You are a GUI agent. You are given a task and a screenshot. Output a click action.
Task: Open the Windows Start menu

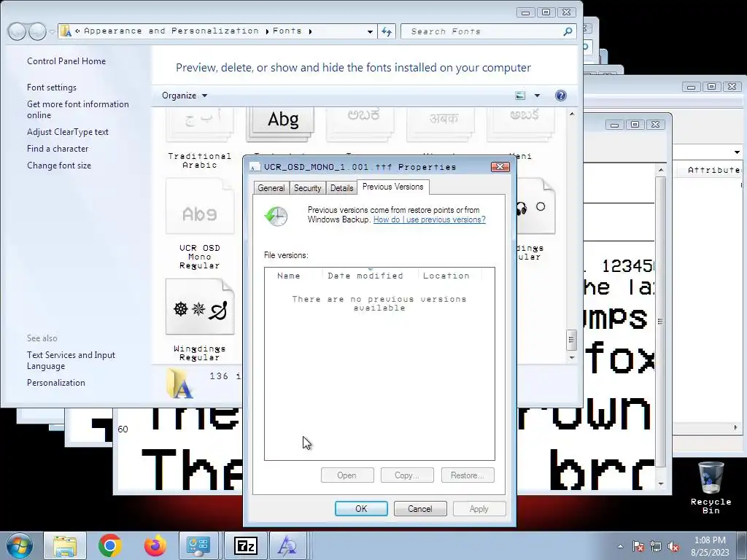(x=20, y=545)
